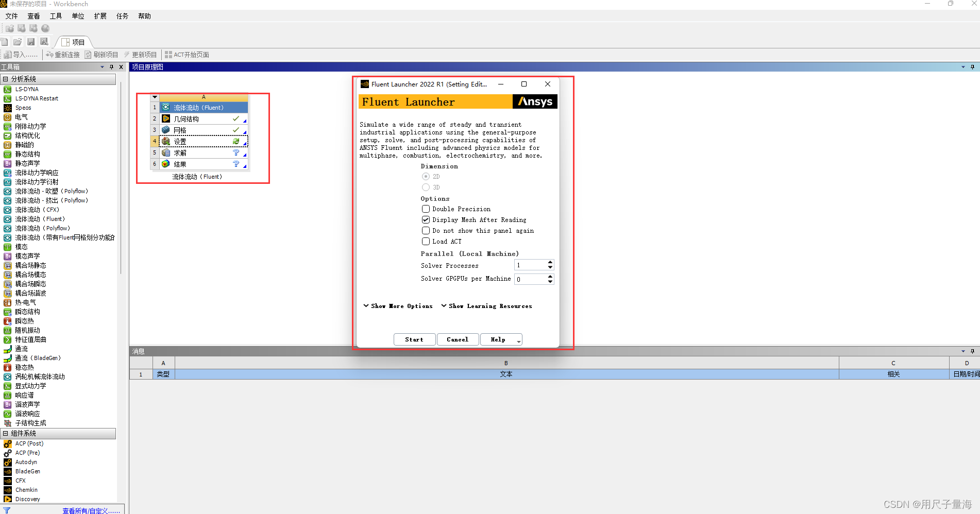The width and height of the screenshot is (980, 514).
Task: Collapse the 组件系统 toolbox group
Action: (x=5, y=433)
